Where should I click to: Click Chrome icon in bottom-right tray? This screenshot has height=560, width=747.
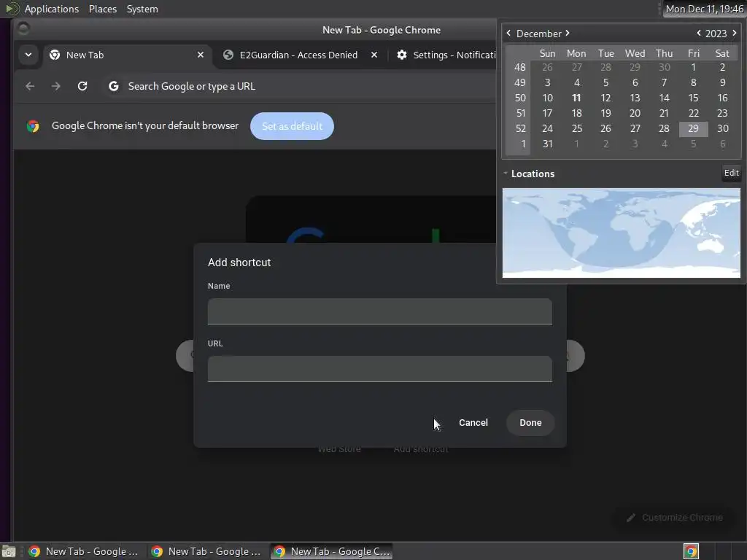click(x=691, y=551)
